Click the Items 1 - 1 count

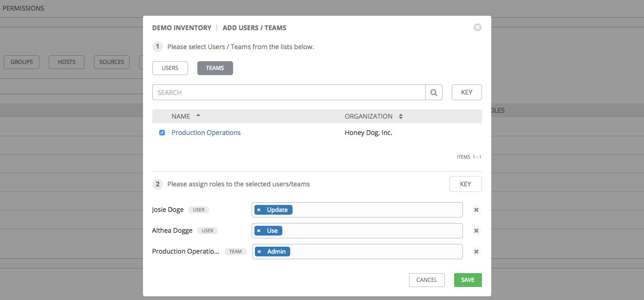pos(469,157)
